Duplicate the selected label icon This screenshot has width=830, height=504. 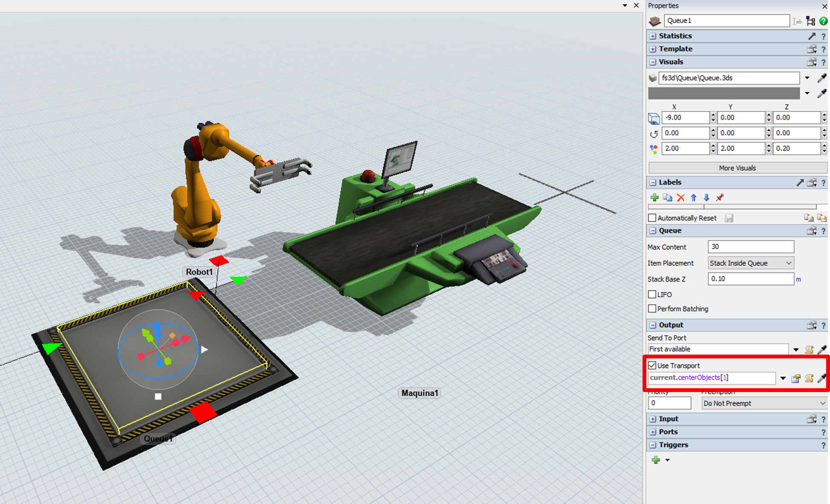tap(668, 198)
